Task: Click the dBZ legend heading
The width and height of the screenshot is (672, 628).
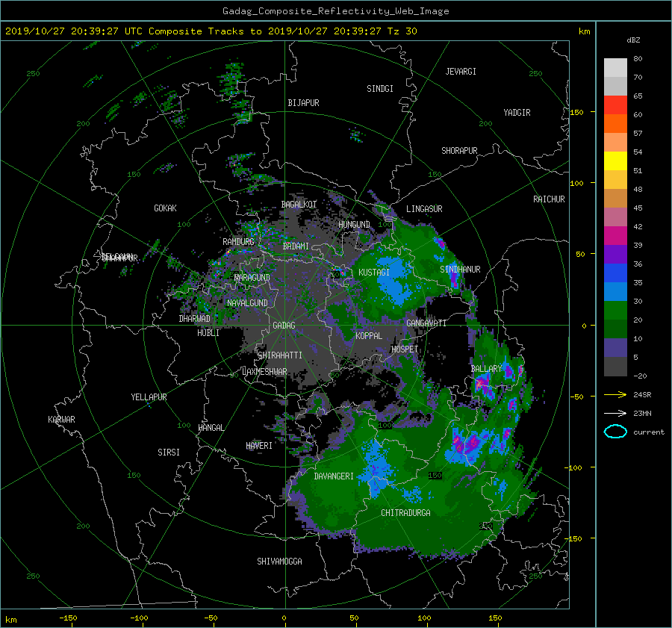Action: 633,40
